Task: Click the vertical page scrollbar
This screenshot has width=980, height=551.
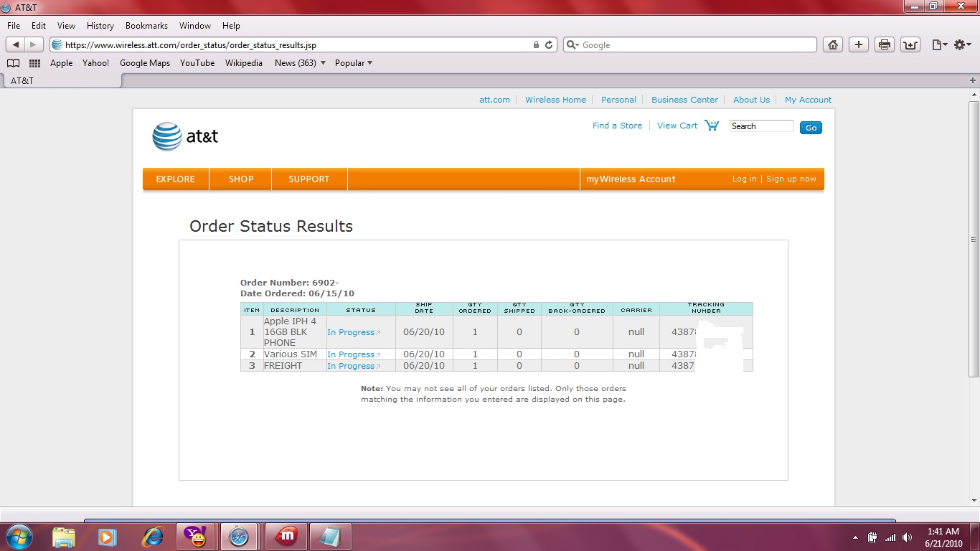Action: (x=974, y=239)
